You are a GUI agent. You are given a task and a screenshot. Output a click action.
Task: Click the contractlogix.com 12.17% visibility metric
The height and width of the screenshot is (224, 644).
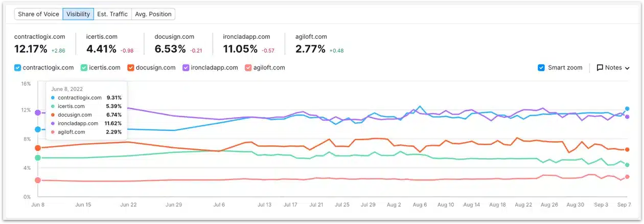[x=31, y=49]
